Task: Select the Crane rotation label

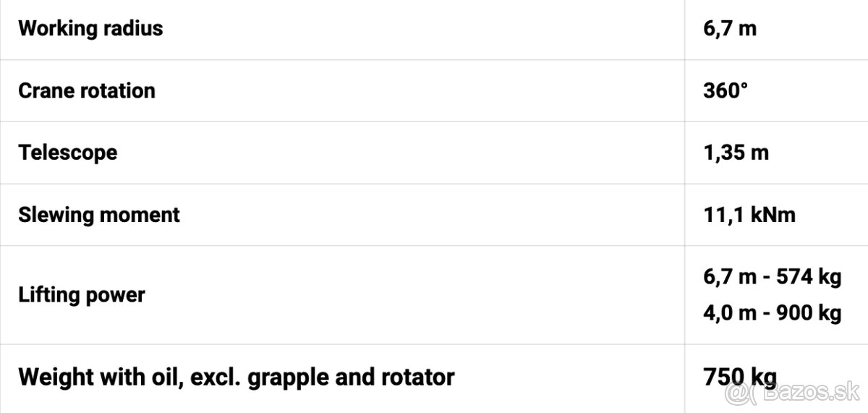Action: (87, 91)
